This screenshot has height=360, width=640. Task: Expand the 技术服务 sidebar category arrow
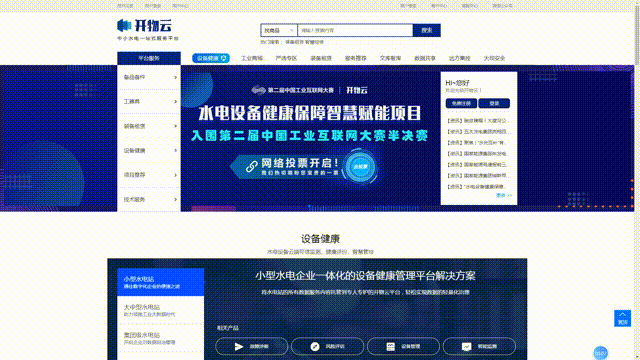click(x=176, y=200)
